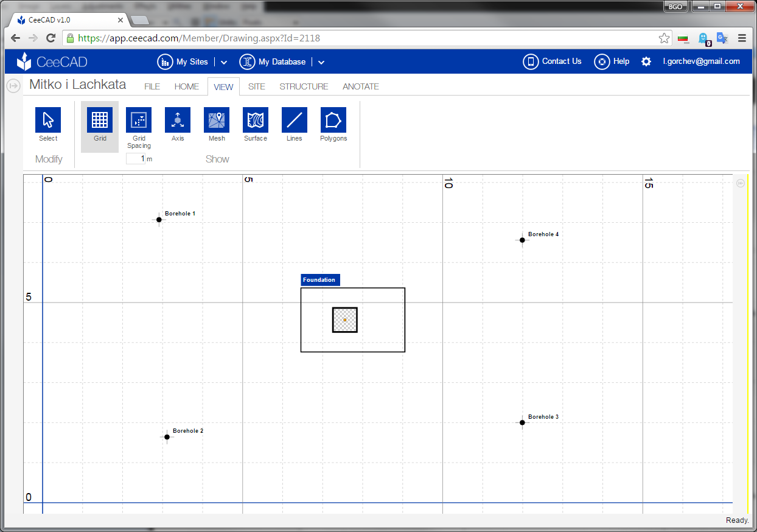Viewport: 757px width, 532px height.
Task: Open a new browser tab
Action: [140, 20]
